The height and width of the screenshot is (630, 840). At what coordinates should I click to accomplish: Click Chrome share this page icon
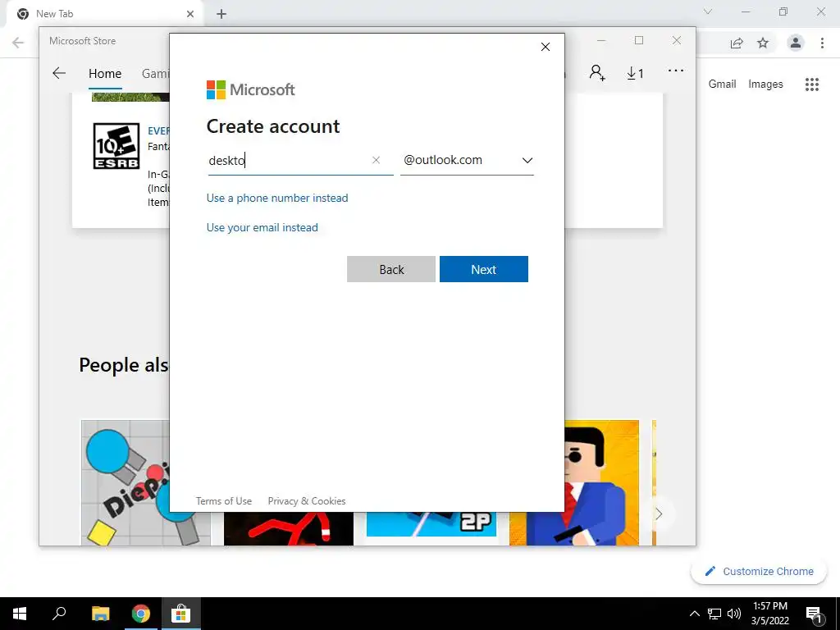pyautogui.click(x=737, y=43)
